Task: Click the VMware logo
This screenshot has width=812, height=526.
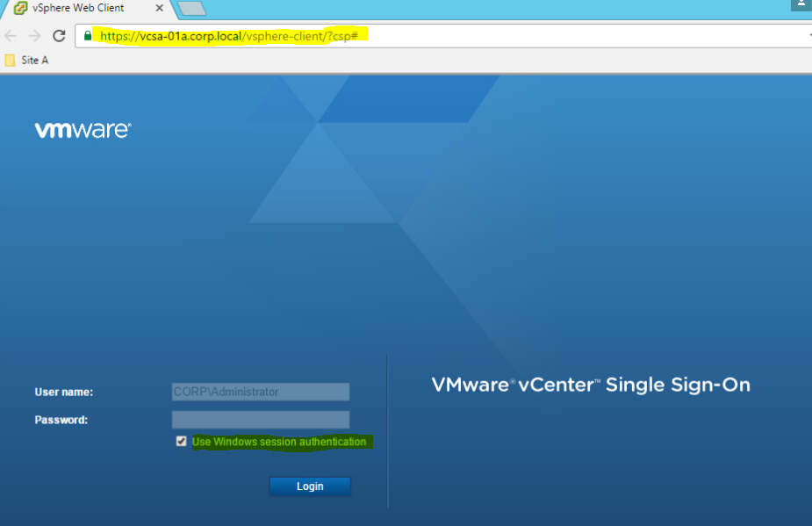Action: point(83,130)
